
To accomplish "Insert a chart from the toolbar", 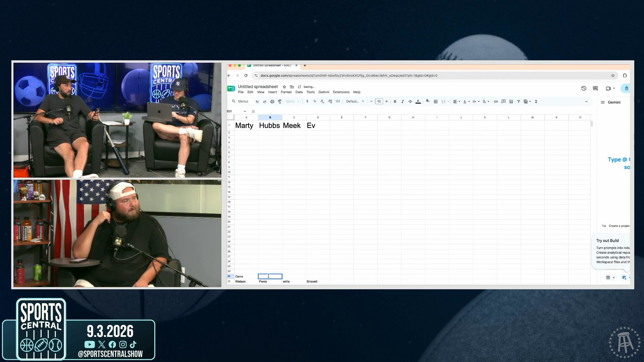I will pos(511,102).
